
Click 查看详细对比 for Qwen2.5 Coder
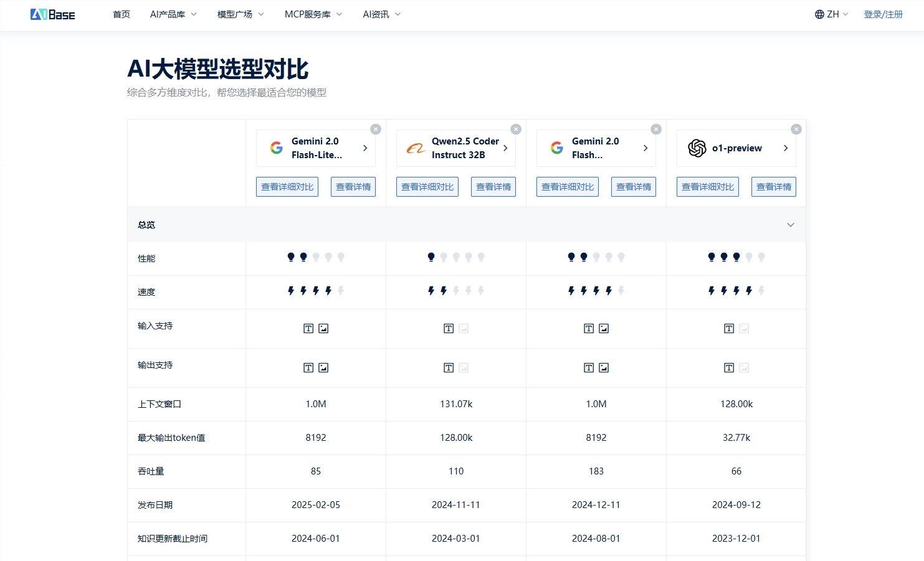coord(427,187)
